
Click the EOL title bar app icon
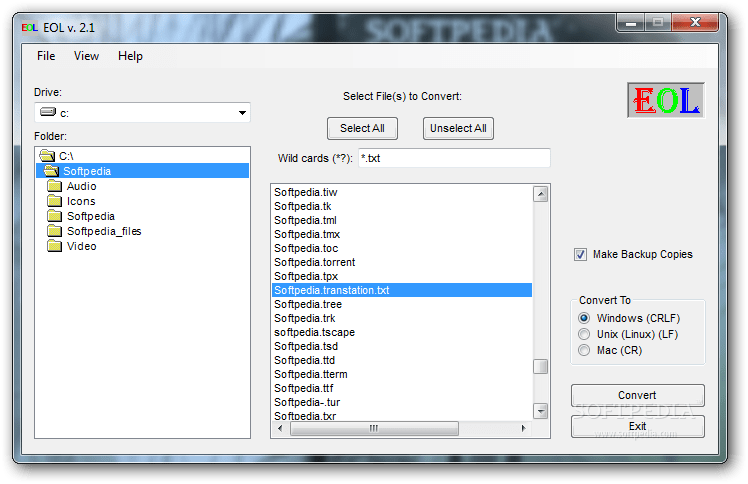click(29, 28)
